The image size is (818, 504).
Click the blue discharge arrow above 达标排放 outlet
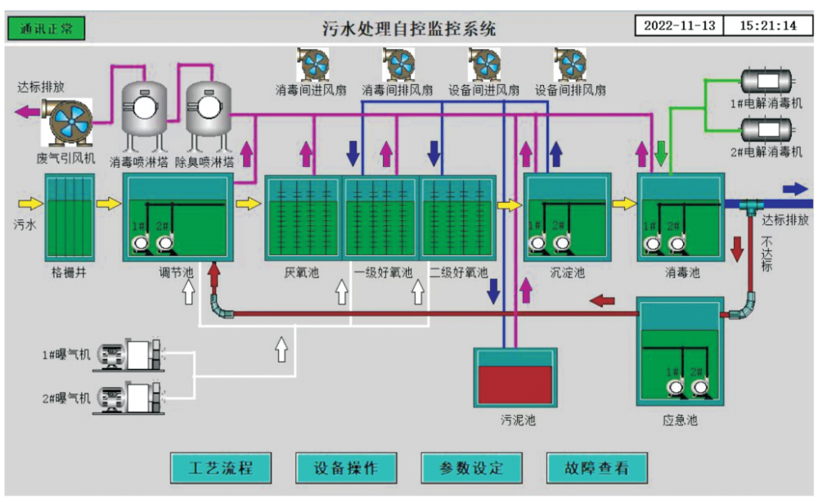pos(796,189)
